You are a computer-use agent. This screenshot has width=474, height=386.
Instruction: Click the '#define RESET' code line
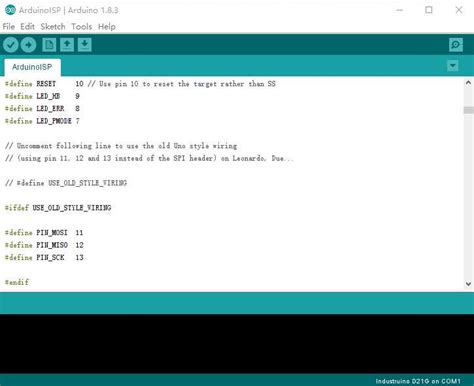point(140,84)
